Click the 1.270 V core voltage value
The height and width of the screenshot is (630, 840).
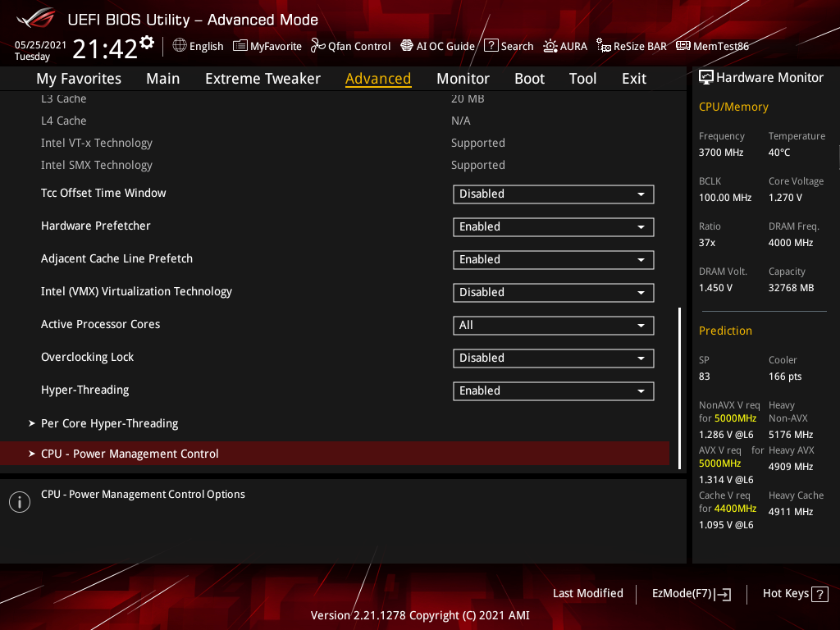[x=785, y=198]
